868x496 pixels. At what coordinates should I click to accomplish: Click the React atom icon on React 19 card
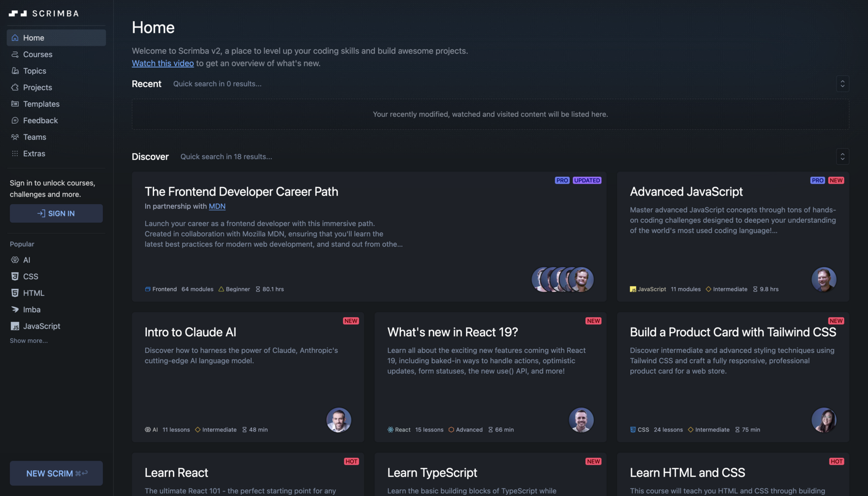click(391, 430)
